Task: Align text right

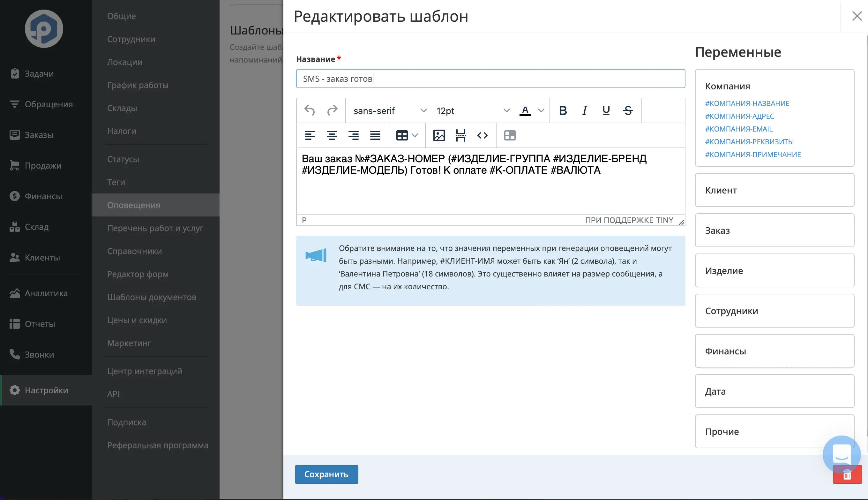Action: click(354, 135)
